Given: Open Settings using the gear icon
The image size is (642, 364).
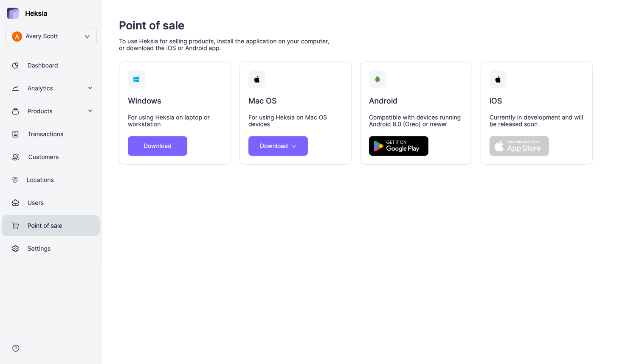Looking at the screenshot, I should [15, 248].
